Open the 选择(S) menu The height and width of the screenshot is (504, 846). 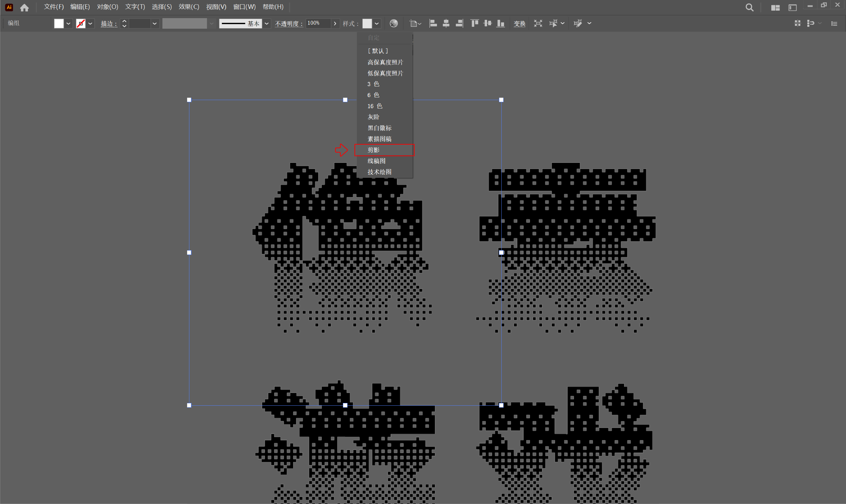(x=162, y=7)
